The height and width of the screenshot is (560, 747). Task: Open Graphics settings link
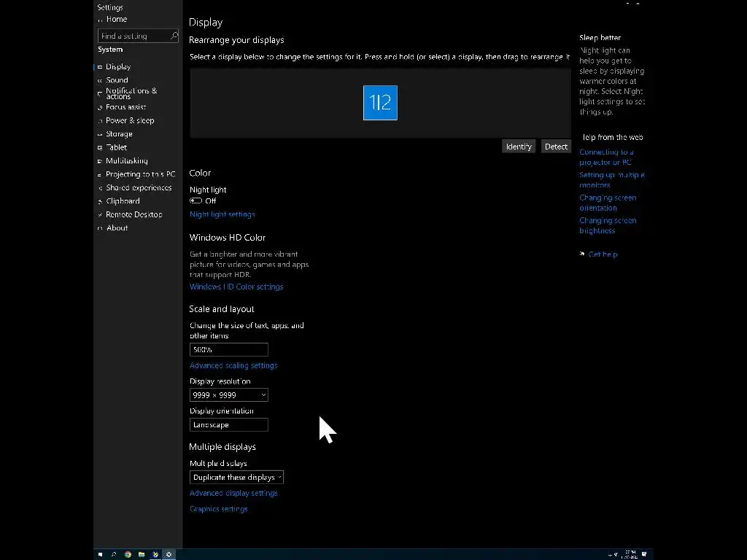coord(219,508)
